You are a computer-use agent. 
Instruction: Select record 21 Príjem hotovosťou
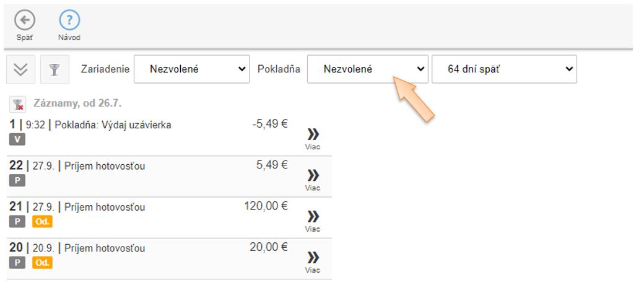(104, 207)
